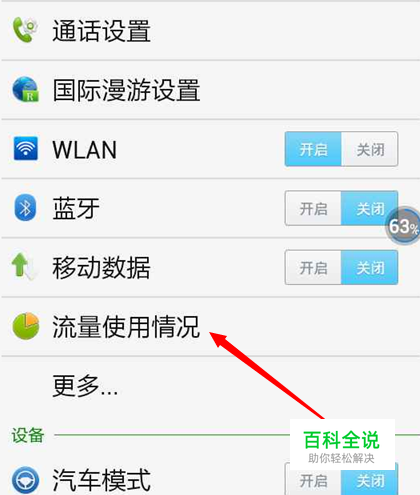
Task: Open 流量使用情况 data usage
Action: [210, 326]
